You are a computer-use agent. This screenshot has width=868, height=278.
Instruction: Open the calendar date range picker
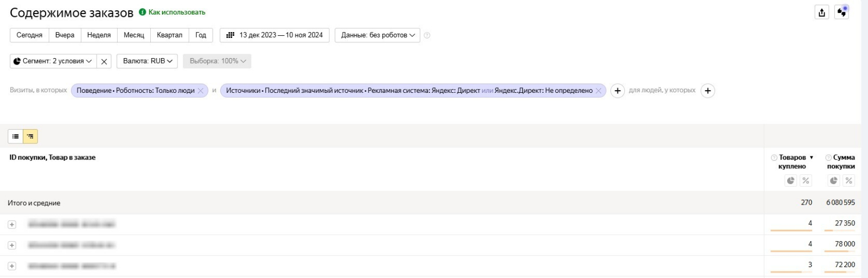(x=275, y=35)
